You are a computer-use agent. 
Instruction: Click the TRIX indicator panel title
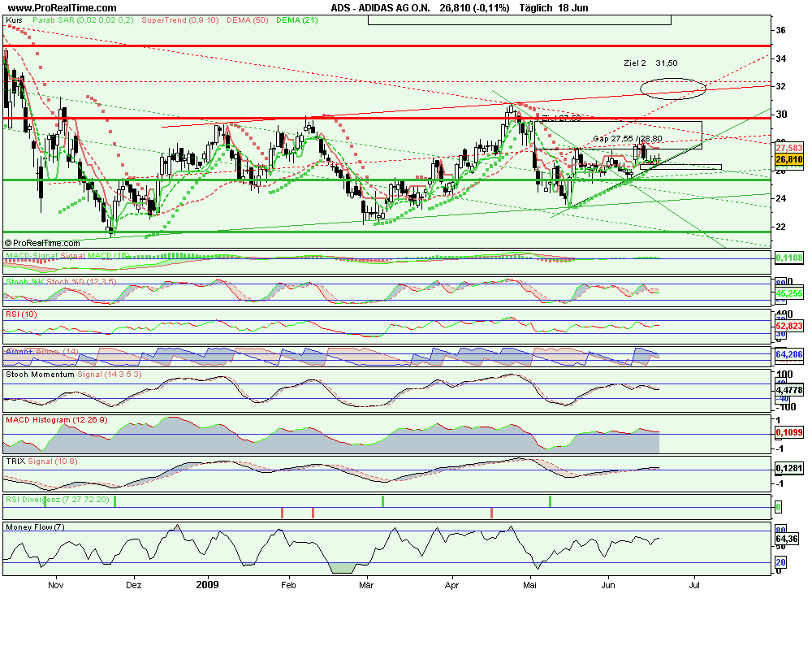[17, 461]
